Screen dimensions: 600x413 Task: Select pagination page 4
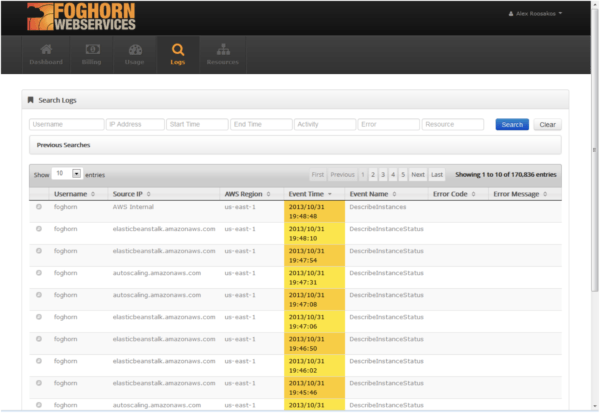[x=393, y=175]
